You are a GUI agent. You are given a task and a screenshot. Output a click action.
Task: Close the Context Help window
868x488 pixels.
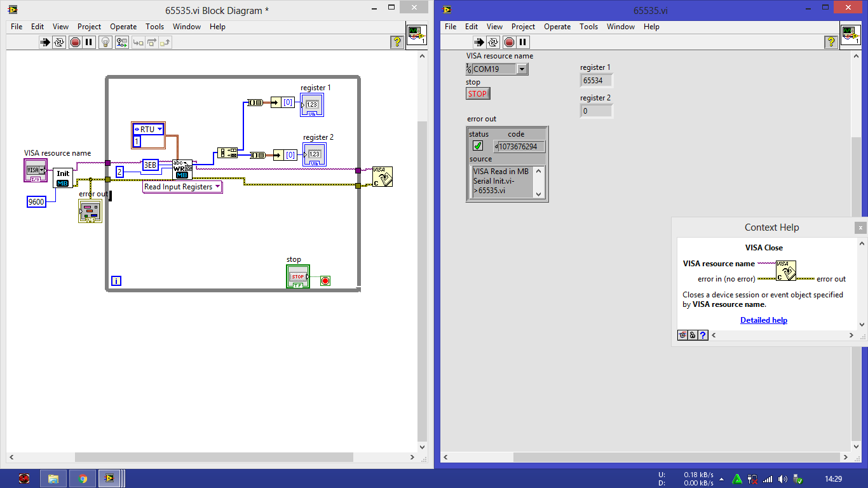(x=860, y=227)
